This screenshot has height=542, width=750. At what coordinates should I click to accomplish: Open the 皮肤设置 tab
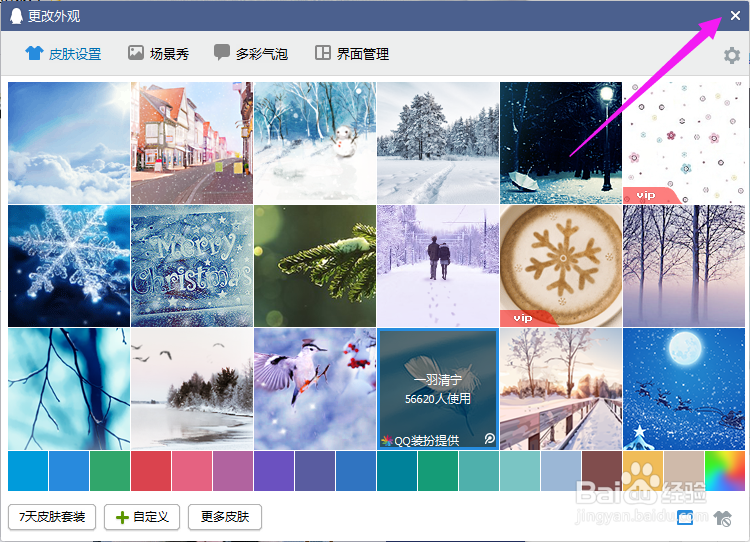[63, 54]
